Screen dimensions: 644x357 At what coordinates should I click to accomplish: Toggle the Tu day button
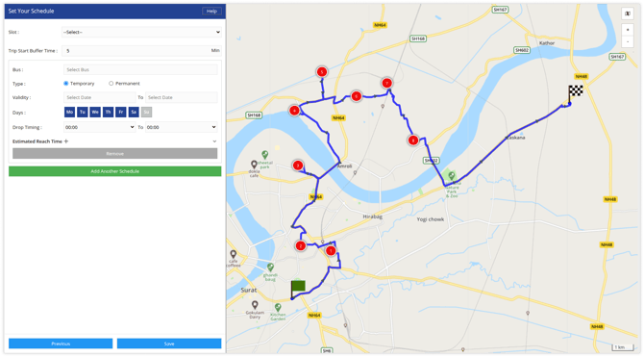82,112
